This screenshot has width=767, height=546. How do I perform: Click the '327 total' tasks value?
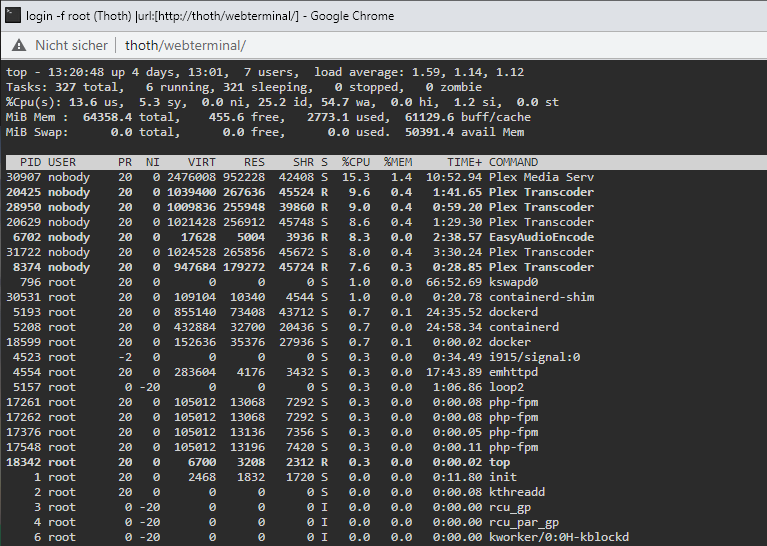click(x=86, y=88)
